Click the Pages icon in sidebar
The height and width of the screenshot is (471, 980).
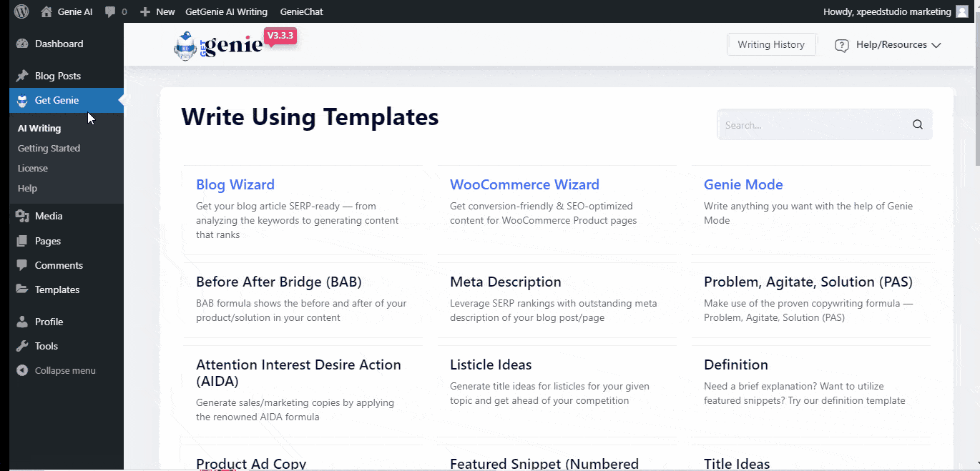pyautogui.click(x=22, y=241)
